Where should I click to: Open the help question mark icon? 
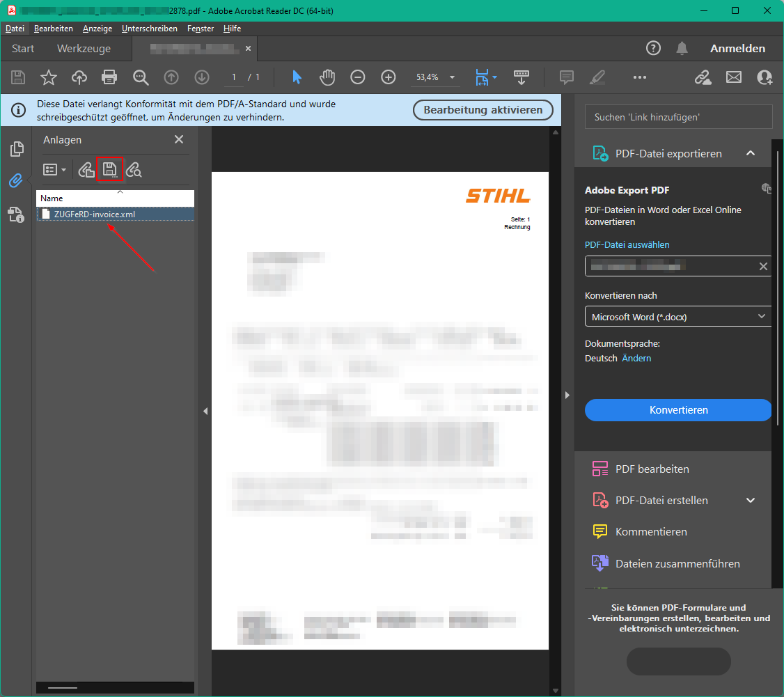pos(653,49)
